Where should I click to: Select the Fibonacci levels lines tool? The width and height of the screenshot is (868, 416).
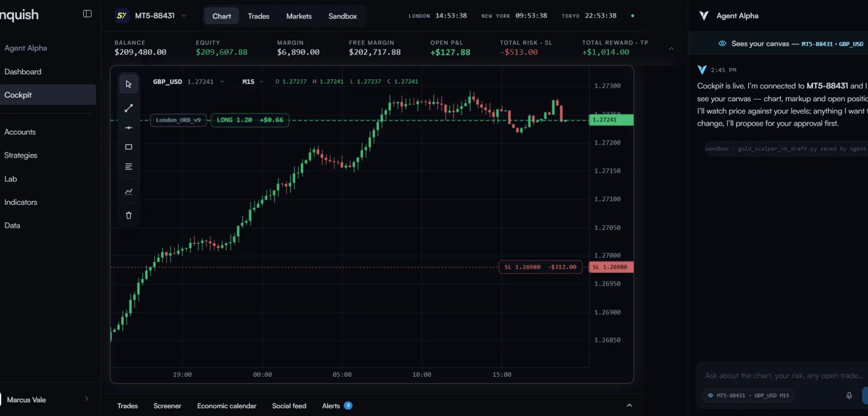pos(129,166)
